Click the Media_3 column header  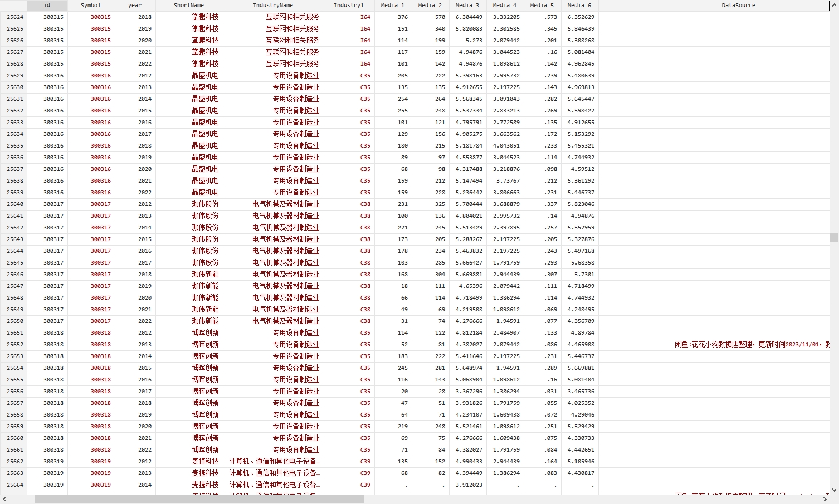(x=467, y=6)
